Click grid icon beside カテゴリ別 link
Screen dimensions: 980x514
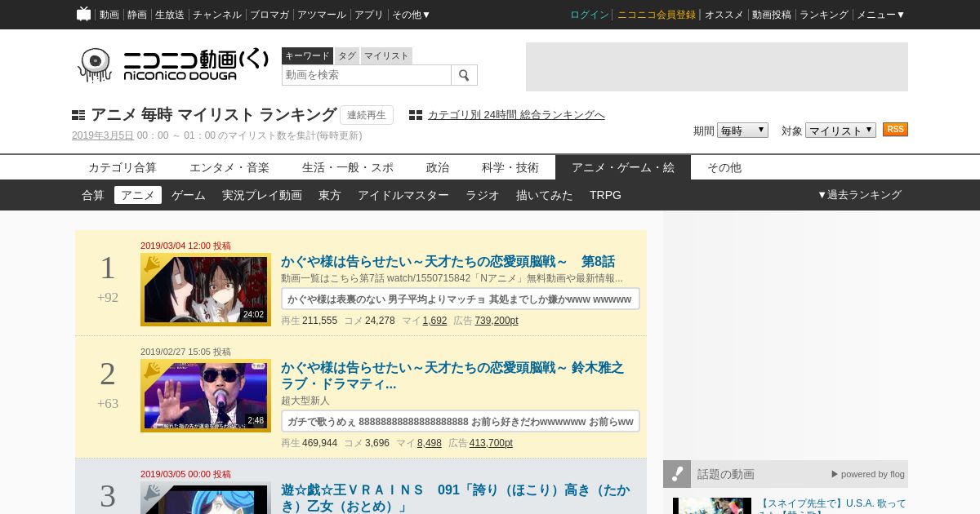416,115
